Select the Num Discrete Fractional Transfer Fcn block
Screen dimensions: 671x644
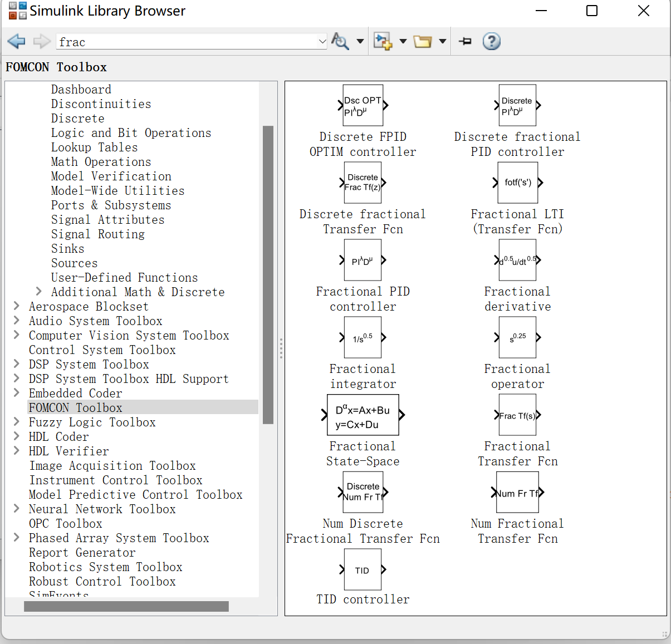[363, 492]
